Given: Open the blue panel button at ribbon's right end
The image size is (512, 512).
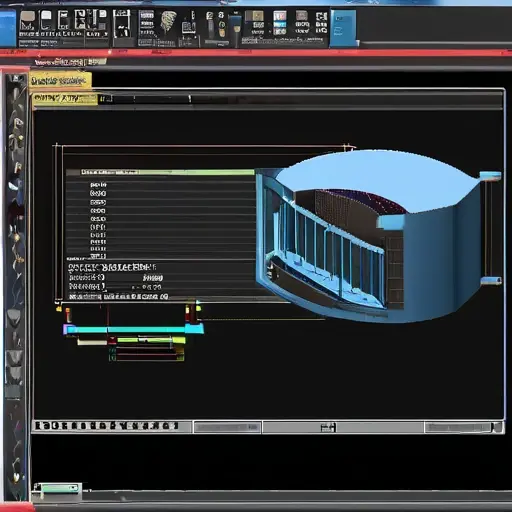Looking at the screenshot, I should click(x=343, y=28).
